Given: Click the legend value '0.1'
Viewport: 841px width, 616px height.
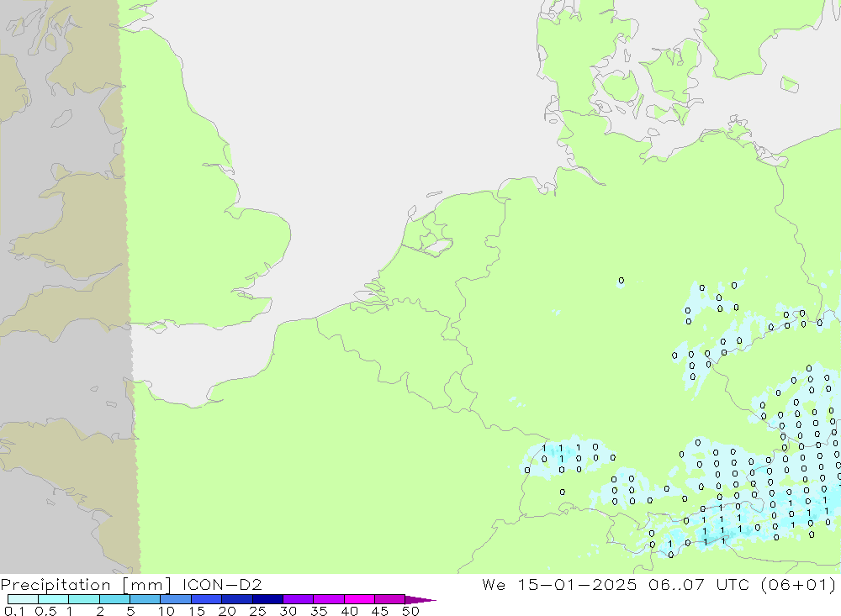Looking at the screenshot, I should coord(14,611).
